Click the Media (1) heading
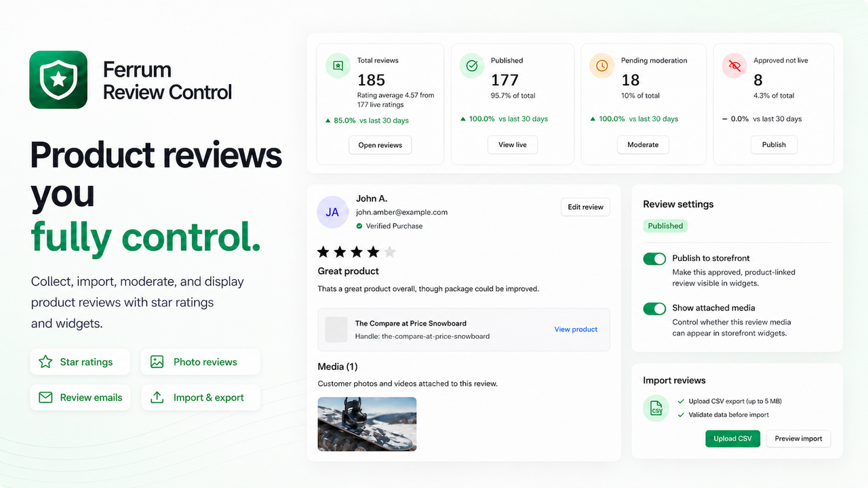The height and width of the screenshot is (488, 868). [x=338, y=367]
